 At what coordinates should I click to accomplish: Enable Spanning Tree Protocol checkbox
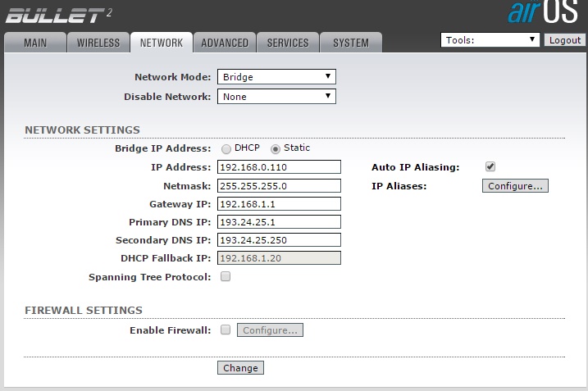(x=226, y=277)
